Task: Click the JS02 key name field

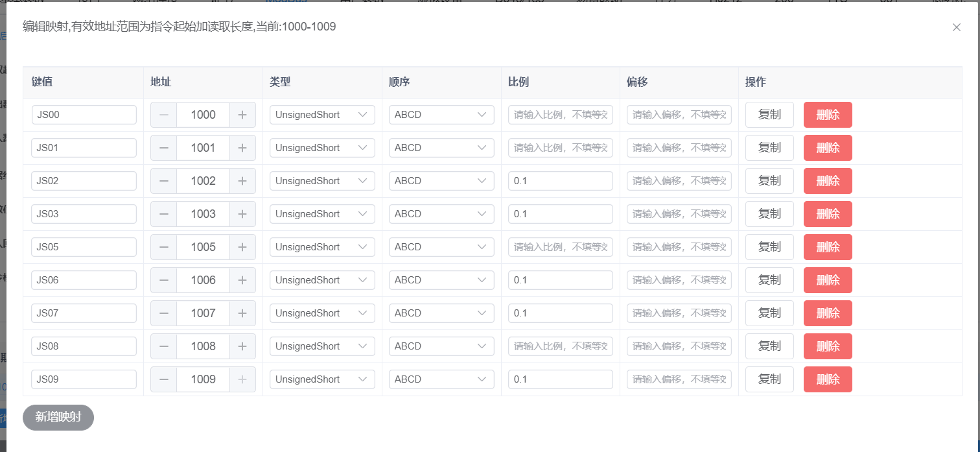Action: click(84, 181)
